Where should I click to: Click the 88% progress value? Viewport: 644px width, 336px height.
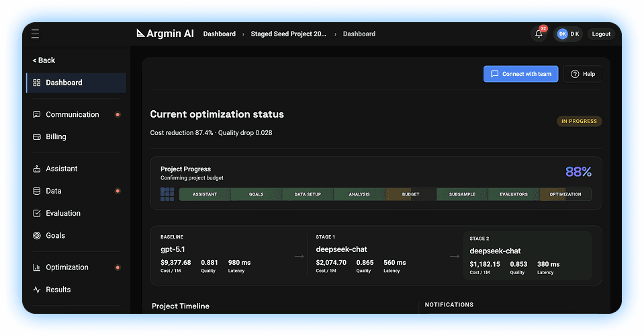coord(578,172)
